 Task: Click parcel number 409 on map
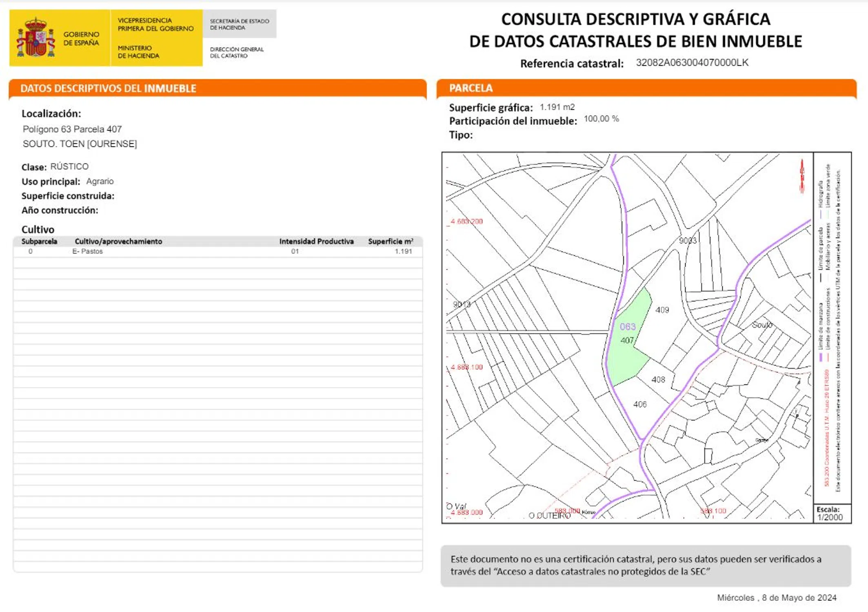point(662,310)
